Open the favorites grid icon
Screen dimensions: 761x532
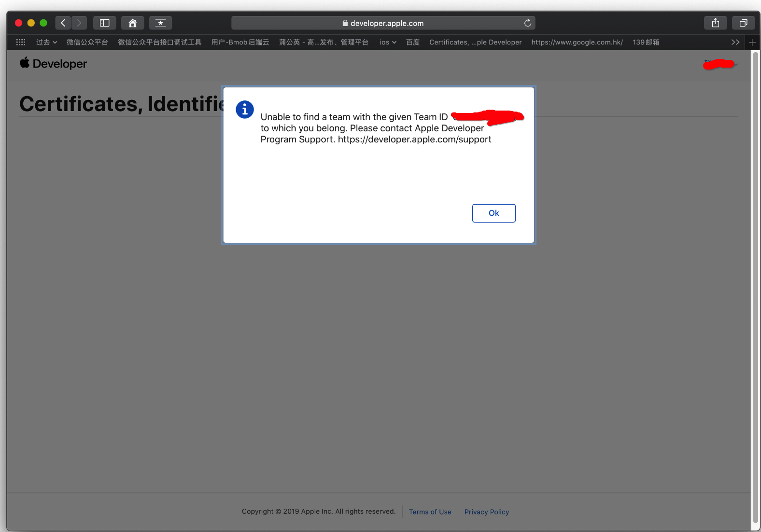pyautogui.click(x=21, y=42)
